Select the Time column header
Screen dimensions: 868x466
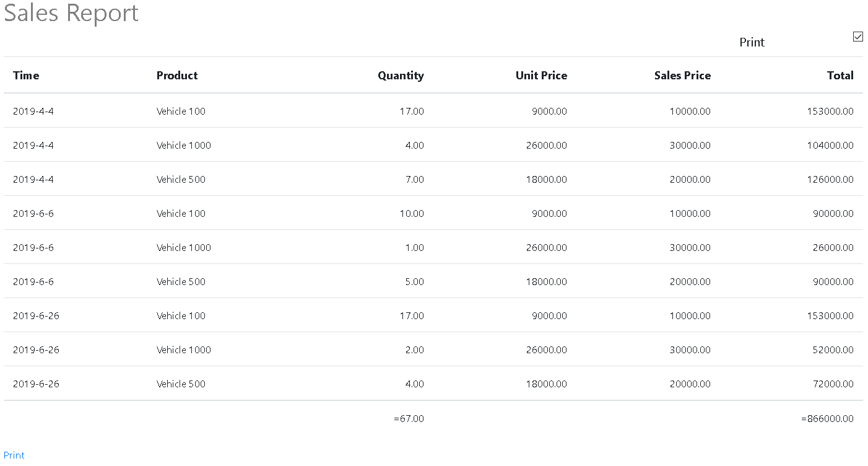click(x=26, y=76)
